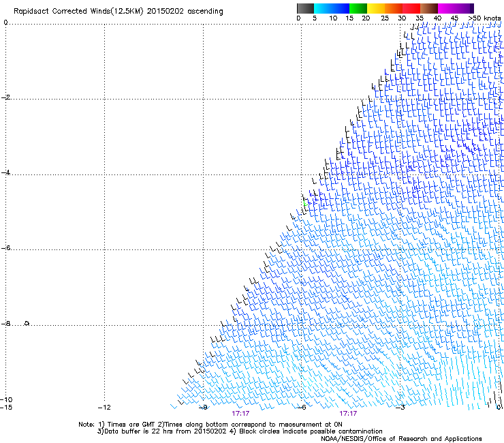
Task: Click the gray 0-5 knots color segment
Action: (x=305, y=8)
